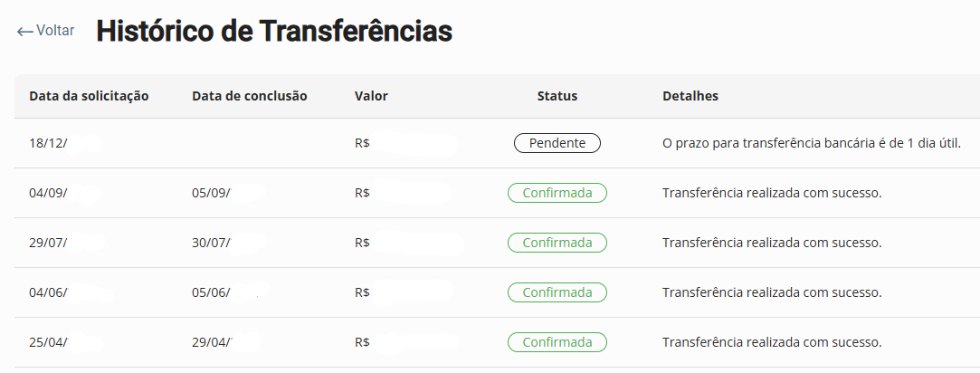Click the Status column header
Viewport: 980px width, 373px height.
pyautogui.click(x=557, y=96)
